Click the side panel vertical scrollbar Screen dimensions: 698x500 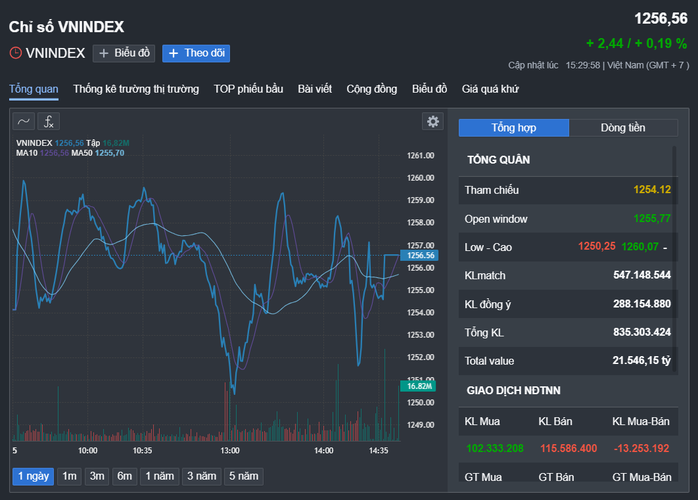pos(674,258)
